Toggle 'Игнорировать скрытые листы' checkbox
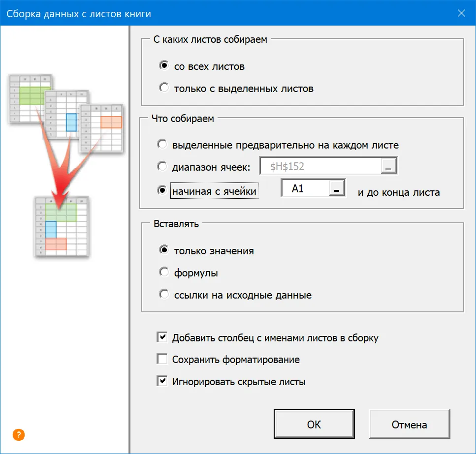 (x=162, y=381)
